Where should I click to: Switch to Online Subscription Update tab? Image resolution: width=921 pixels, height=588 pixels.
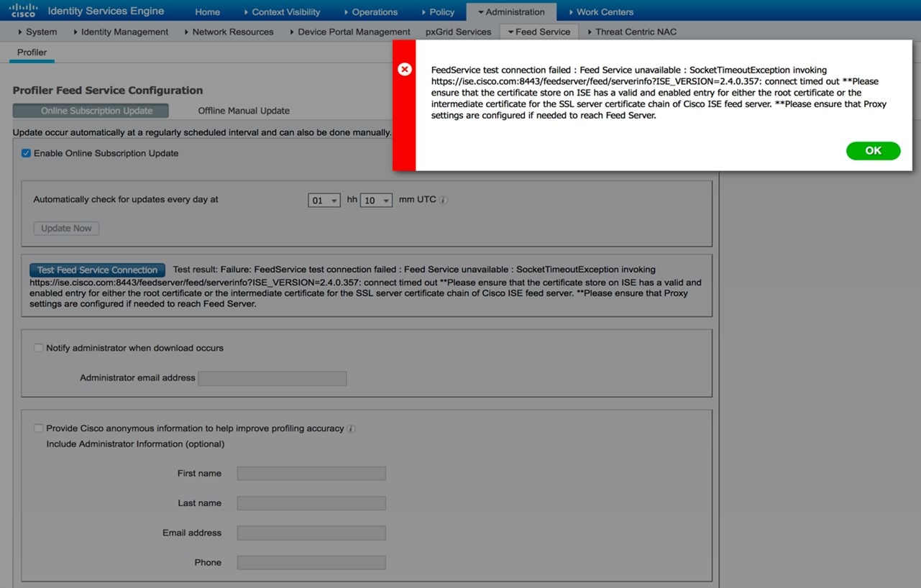click(91, 111)
